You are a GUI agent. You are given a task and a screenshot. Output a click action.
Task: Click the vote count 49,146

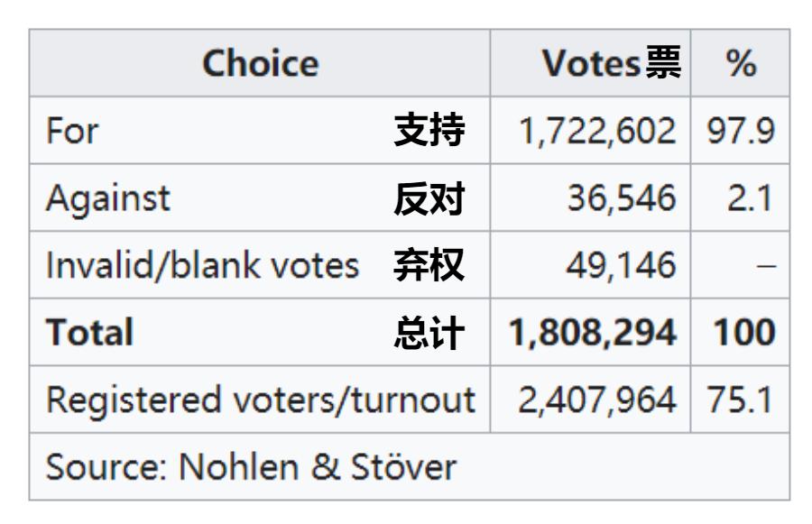[621, 265]
